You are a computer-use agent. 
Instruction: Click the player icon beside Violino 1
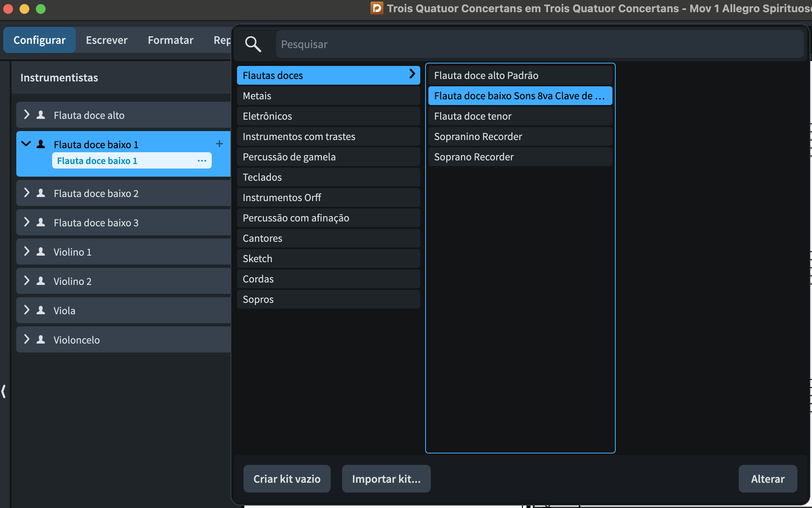coord(41,252)
